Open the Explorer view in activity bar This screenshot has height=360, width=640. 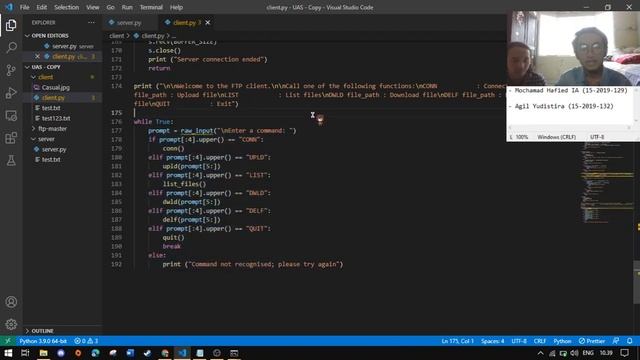pyautogui.click(x=11, y=25)
